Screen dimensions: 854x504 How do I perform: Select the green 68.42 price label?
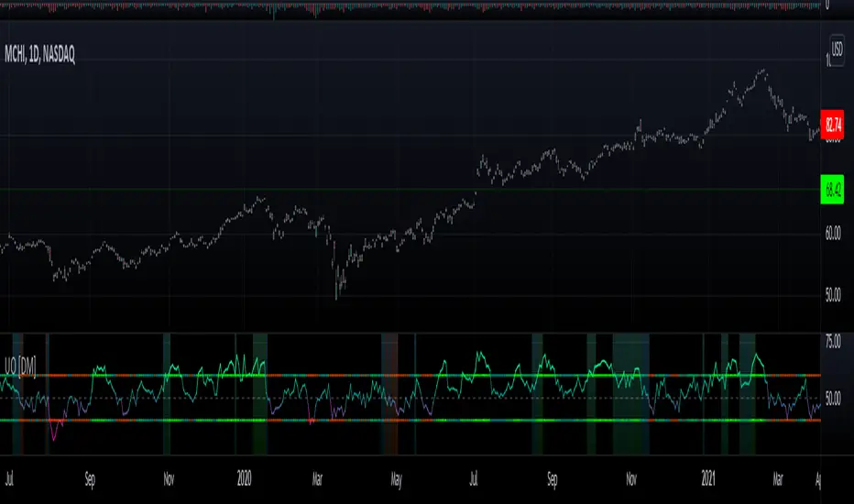834,190
